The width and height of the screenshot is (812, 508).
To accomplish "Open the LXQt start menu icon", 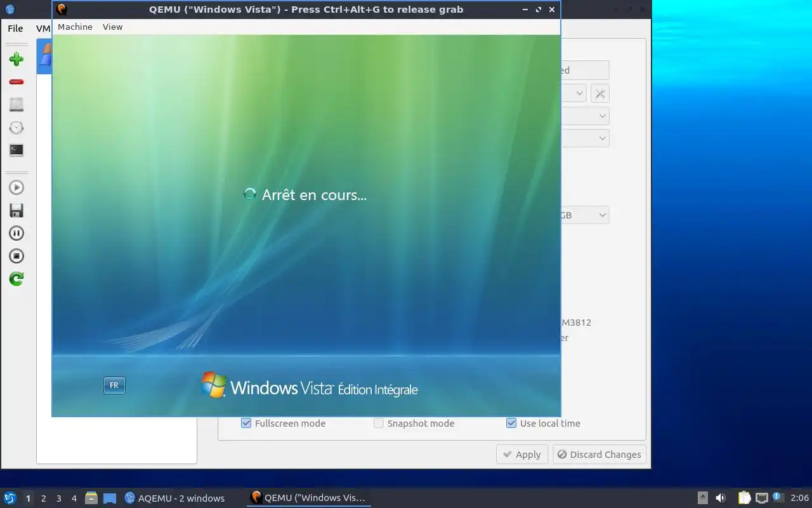I will click(x=10, y=498).
